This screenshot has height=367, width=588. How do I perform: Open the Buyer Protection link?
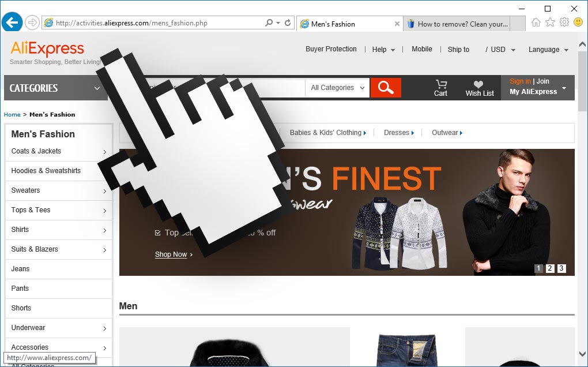click(x=331, y=49)
